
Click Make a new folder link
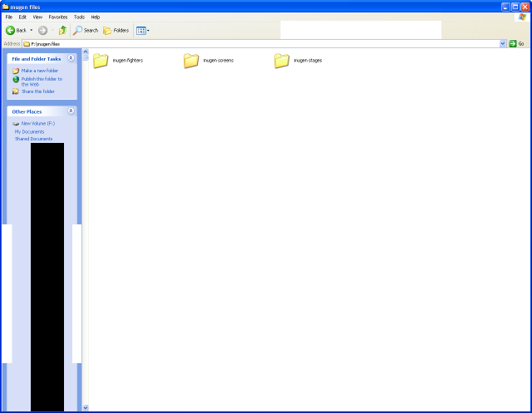(39, 71)
